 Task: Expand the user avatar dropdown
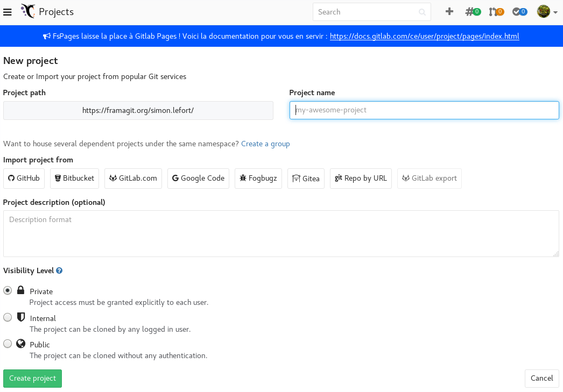pyautogui.click(x=547, y=11)
